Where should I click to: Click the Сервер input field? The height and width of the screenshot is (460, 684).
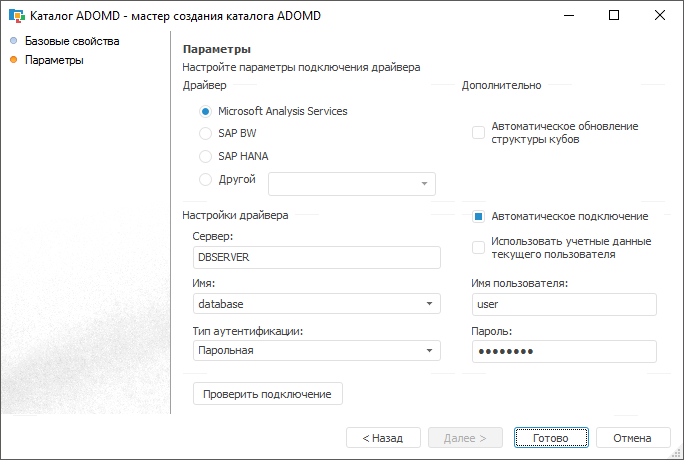coord(316,257)
